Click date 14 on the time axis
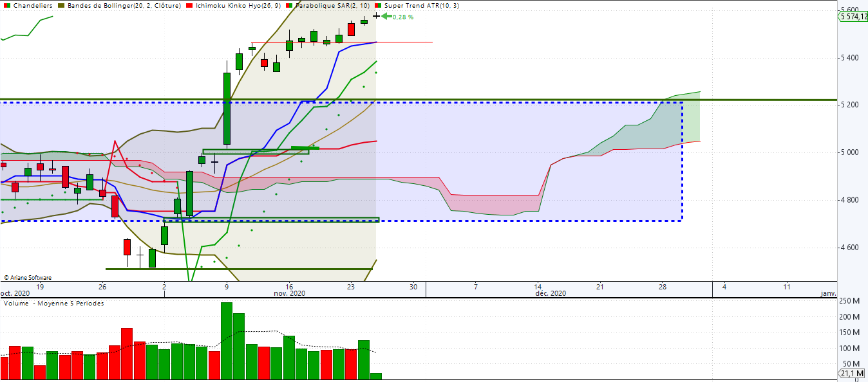The width and height of the screenshot is (868, 382). pyautogui.click(x=538, y=287)
